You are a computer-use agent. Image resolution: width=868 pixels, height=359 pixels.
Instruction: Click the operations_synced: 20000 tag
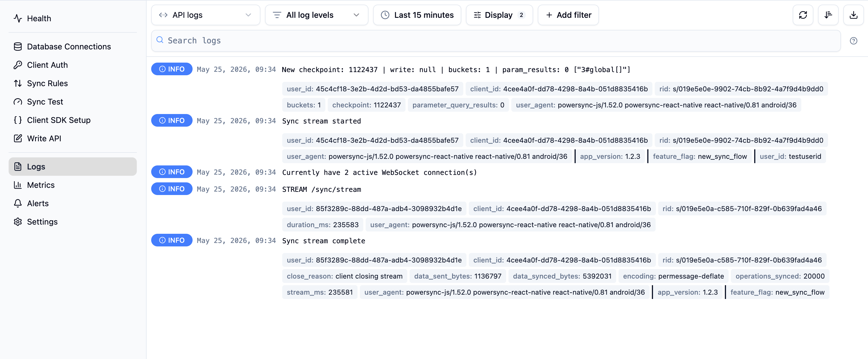click(x=780, y=276)
